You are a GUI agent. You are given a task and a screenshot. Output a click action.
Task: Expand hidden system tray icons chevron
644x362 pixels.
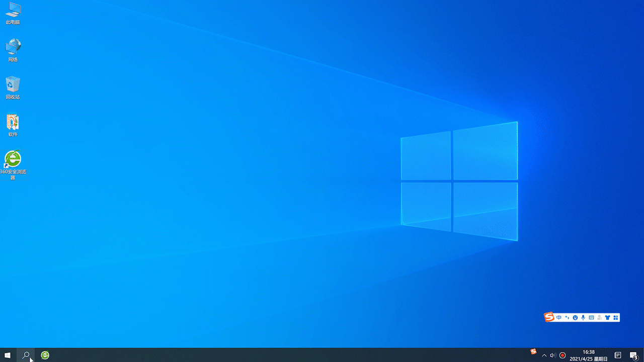pos(544,355)
